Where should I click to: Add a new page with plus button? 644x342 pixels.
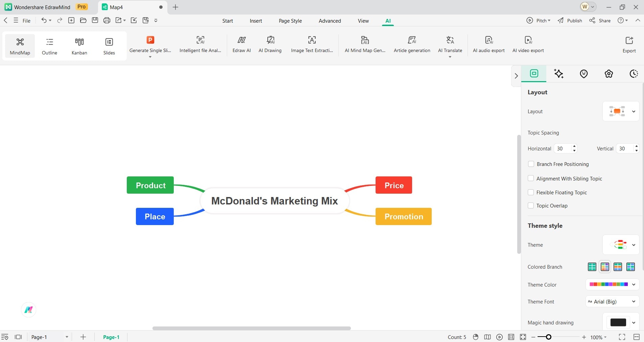pyautogui.click(x=83, y=337)
